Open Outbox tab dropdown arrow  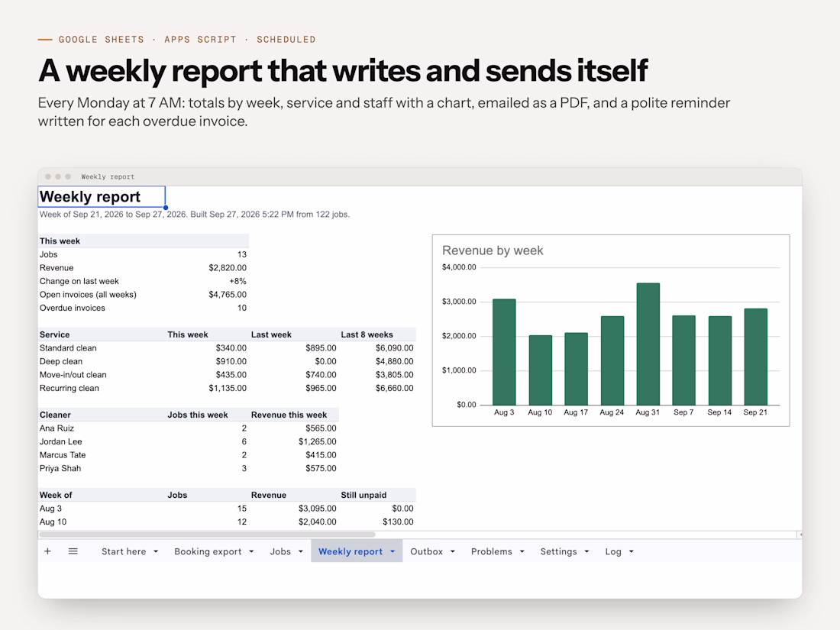453,552
